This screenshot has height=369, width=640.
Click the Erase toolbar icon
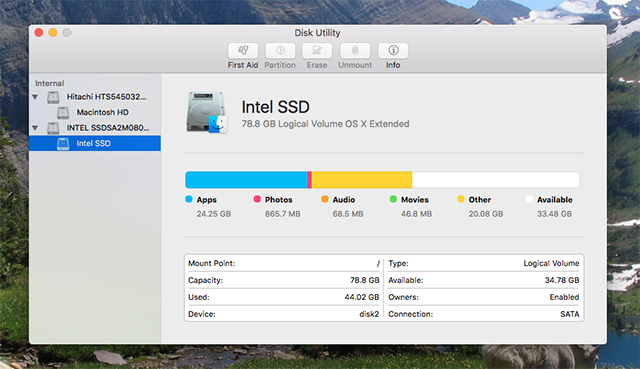pos(317,51)
